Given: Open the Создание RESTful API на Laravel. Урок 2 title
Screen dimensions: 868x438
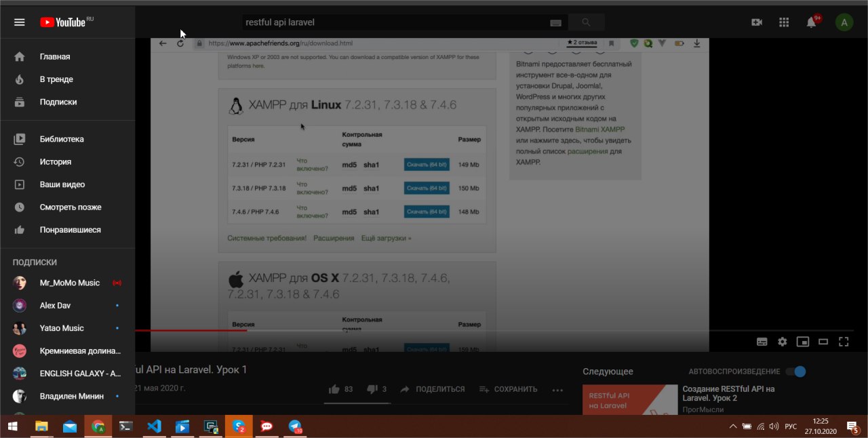Looking at the screenshot, I should 728,393.
